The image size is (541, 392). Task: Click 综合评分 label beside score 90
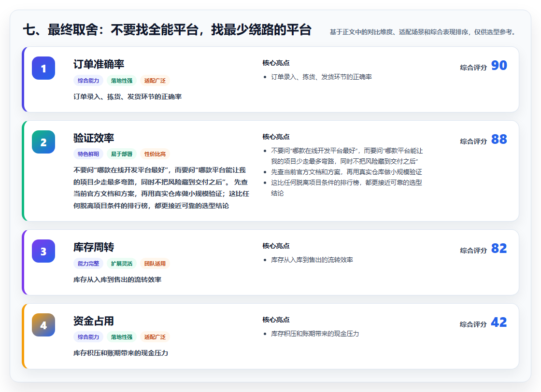tap(473, 68)
